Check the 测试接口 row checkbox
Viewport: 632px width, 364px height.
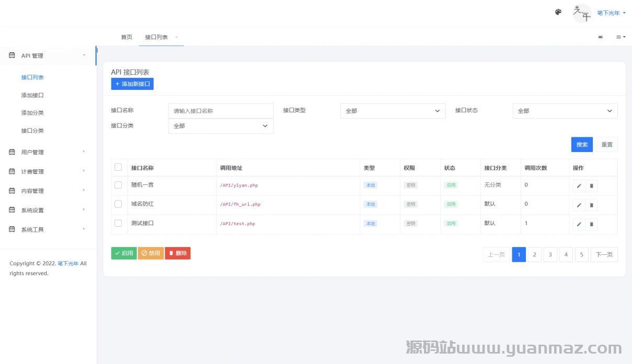pos(118,223)
